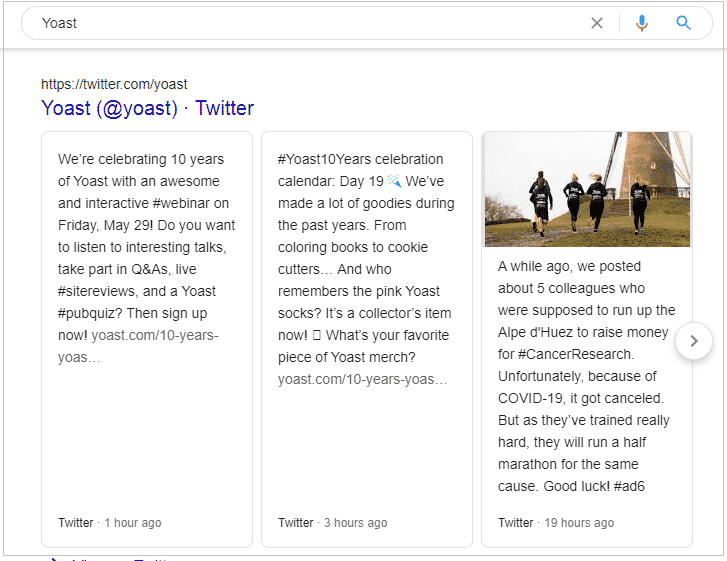Open the #Yoast10Years celebration calendar tweet
This screenshot has width=727, height=561.
click(367, 339)
